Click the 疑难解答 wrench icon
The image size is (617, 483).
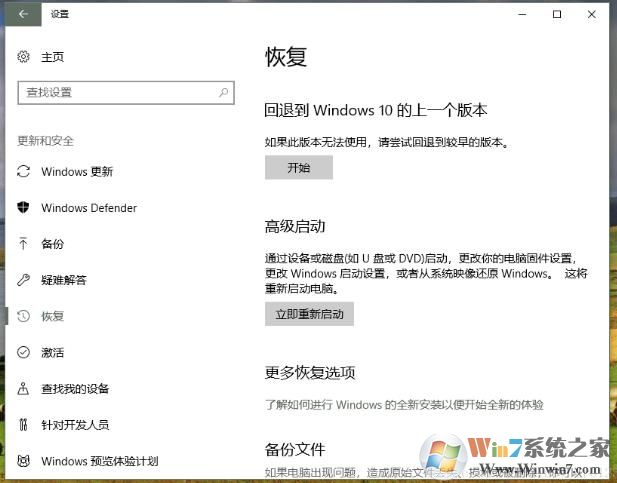tap(23, 280)
